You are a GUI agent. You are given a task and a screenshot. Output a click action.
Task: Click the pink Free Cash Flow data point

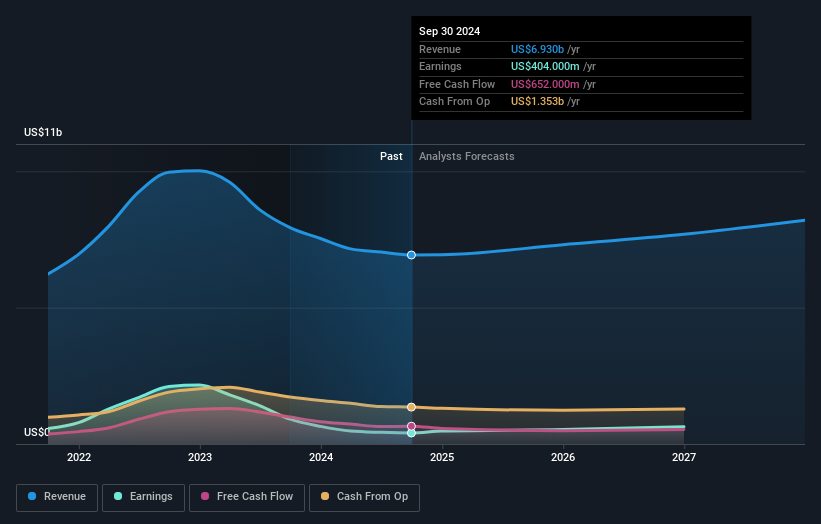click(x=412, y=426)
